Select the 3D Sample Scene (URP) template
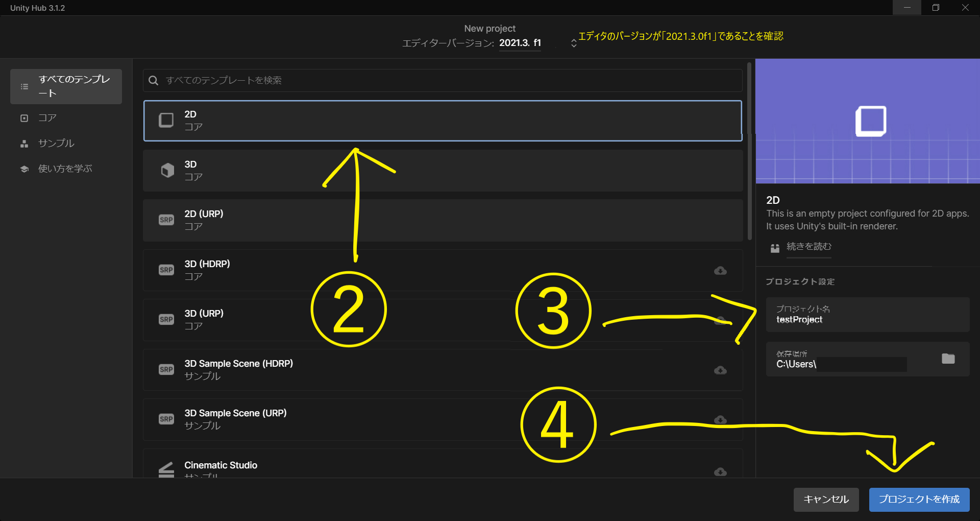Viewport: 980px width, 521px height. tap(443, 419)
